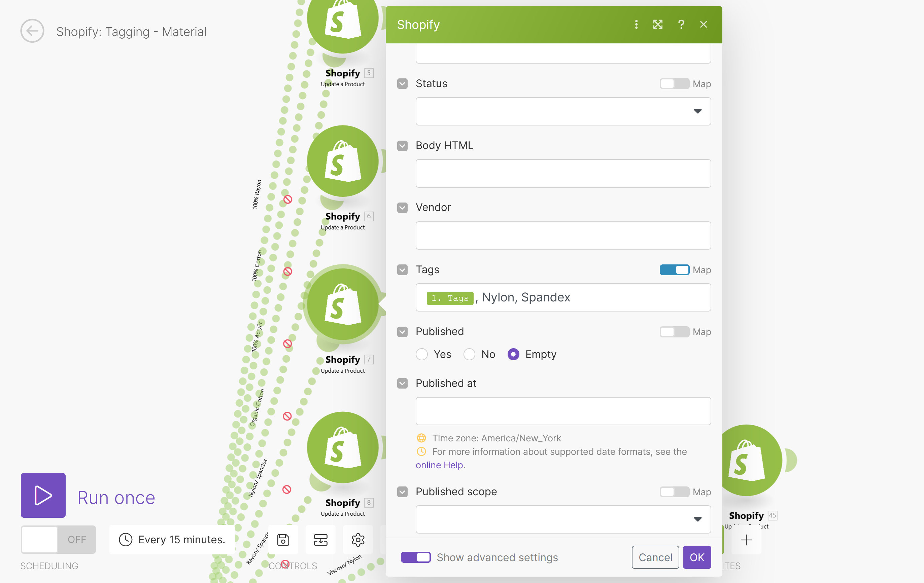Open the Shopify dialog options menu
924x583 pixels.
[636, 25]
